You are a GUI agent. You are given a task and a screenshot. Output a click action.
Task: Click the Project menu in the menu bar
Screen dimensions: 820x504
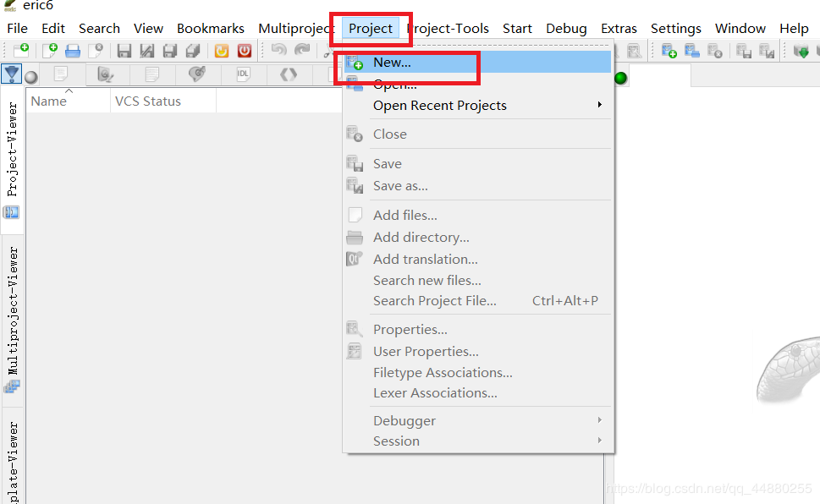pos(371,28)
